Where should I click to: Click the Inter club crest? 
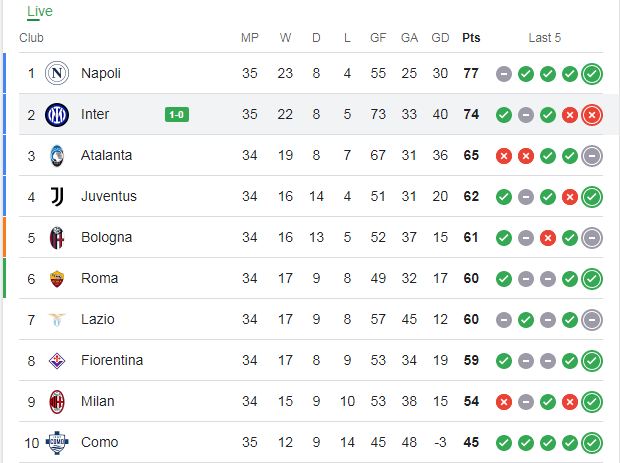click(x=57, y=115)
